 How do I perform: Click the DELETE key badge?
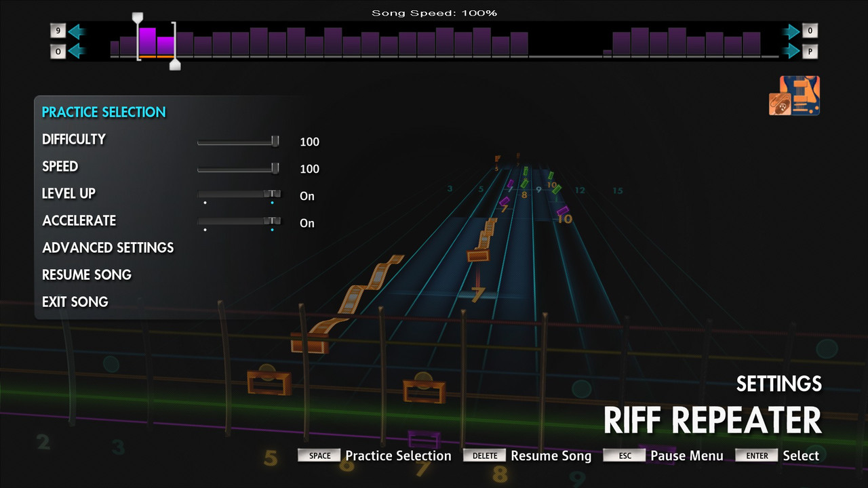(x=485, y=455)
